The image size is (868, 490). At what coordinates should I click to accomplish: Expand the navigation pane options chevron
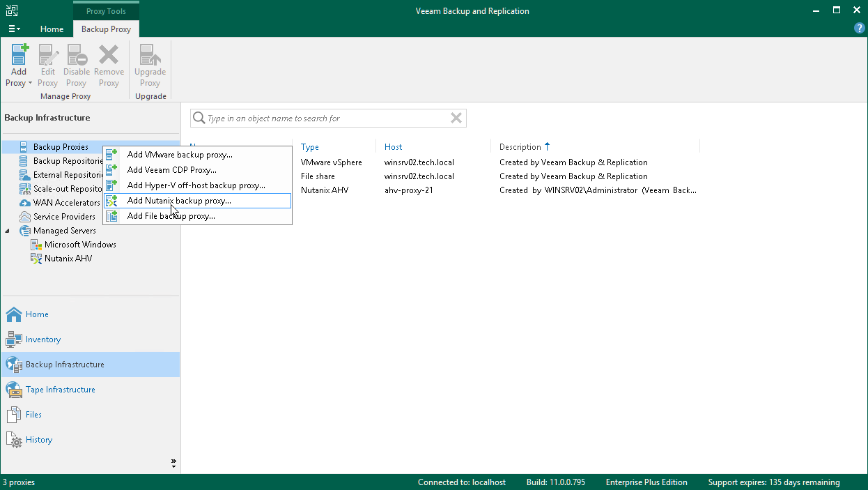[x=173, y=463]
